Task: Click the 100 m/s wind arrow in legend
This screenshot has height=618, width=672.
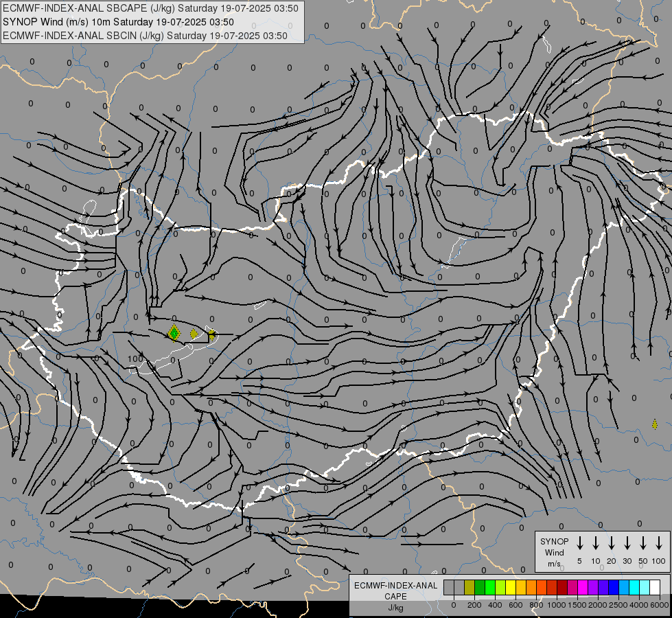Action: [659, 542]
